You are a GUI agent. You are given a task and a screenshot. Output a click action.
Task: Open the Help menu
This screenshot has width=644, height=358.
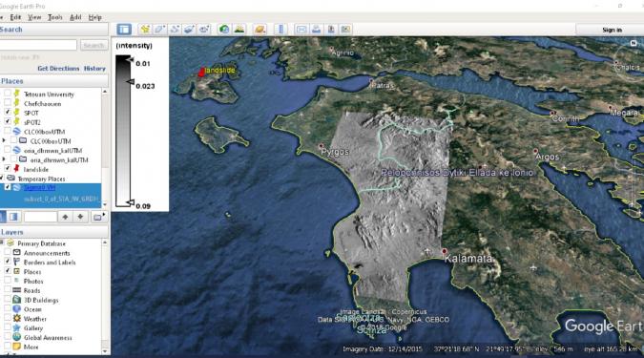(94, 17)
